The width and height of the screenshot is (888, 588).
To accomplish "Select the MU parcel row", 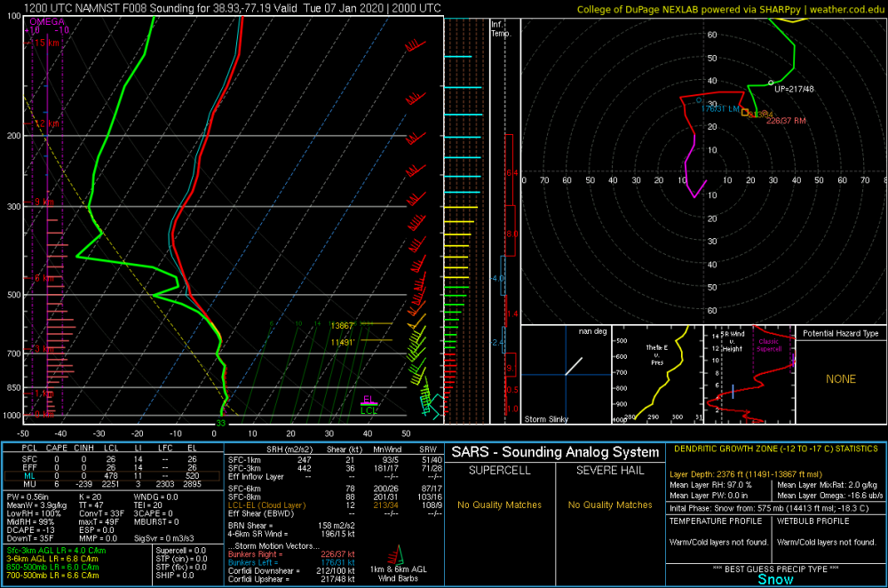I will pos(112,484).
